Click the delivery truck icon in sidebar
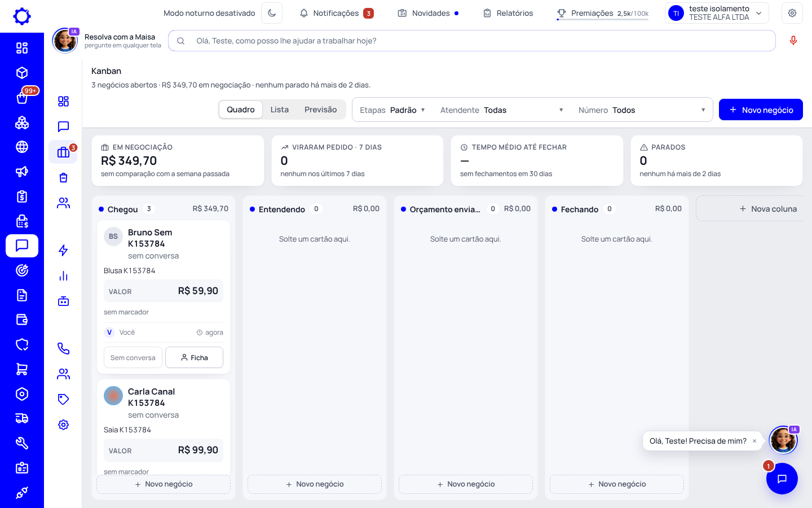The width and height of the screenshot is (812, 508). click(x=22, y=418)
